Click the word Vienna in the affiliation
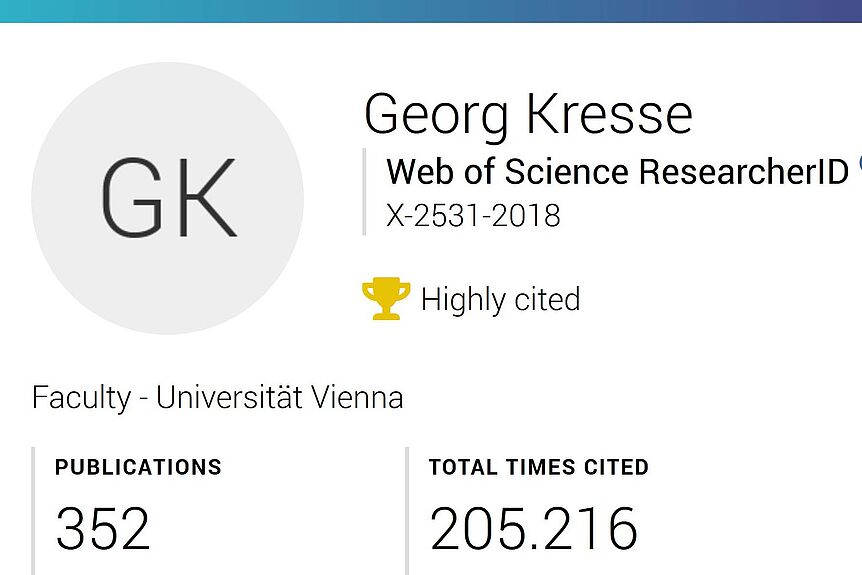Viewport: 862px width, 575px height. (x=357, y=397)
